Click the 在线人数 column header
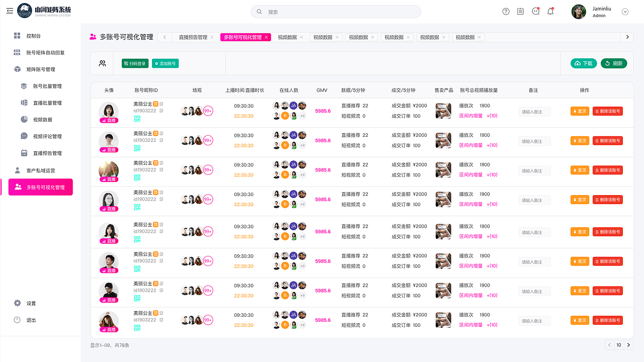This screenshot has width=644, height=362. [289, 90]
